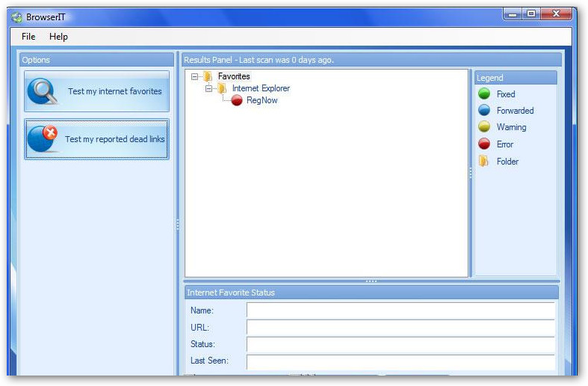Click the Name: label
This screenshot has width=588, height=386.
point(202,310)
